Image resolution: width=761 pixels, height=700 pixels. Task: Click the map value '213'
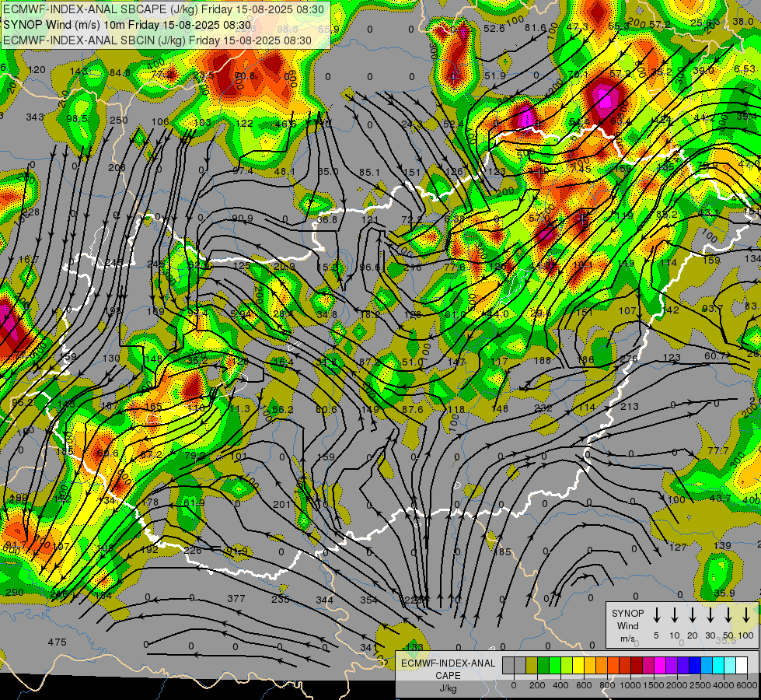pos(630,406)
